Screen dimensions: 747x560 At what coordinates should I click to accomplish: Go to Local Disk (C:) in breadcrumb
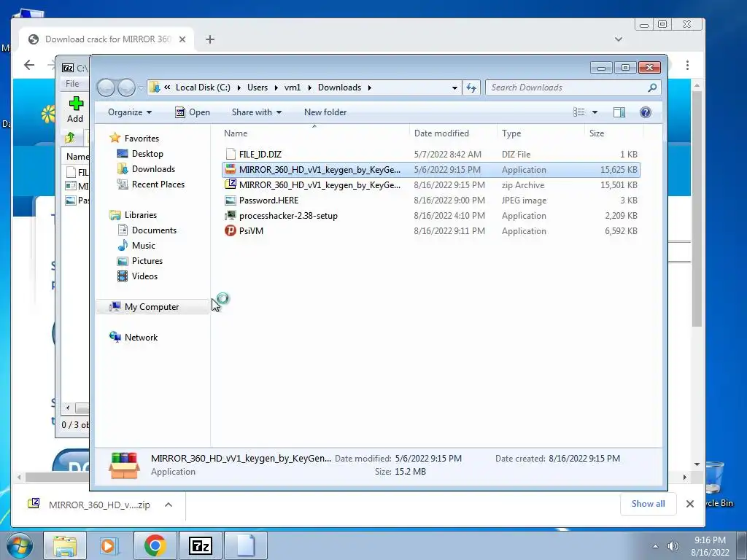203,87
